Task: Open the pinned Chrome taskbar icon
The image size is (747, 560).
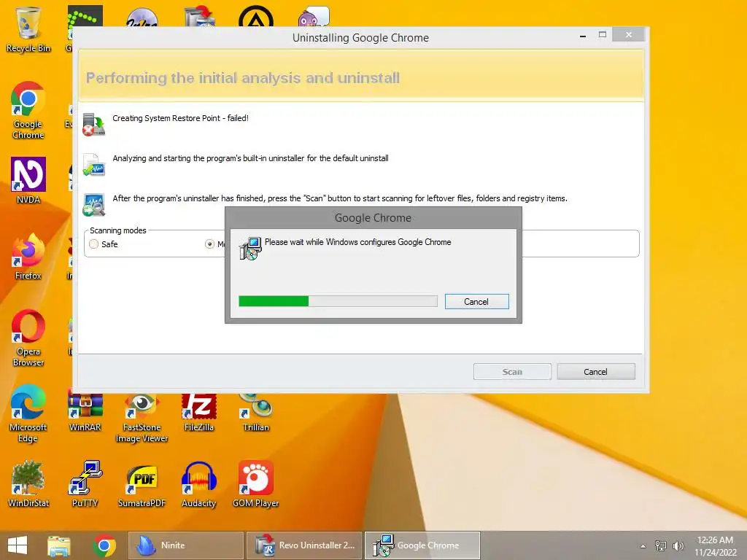Action: (x=104, y=545)
